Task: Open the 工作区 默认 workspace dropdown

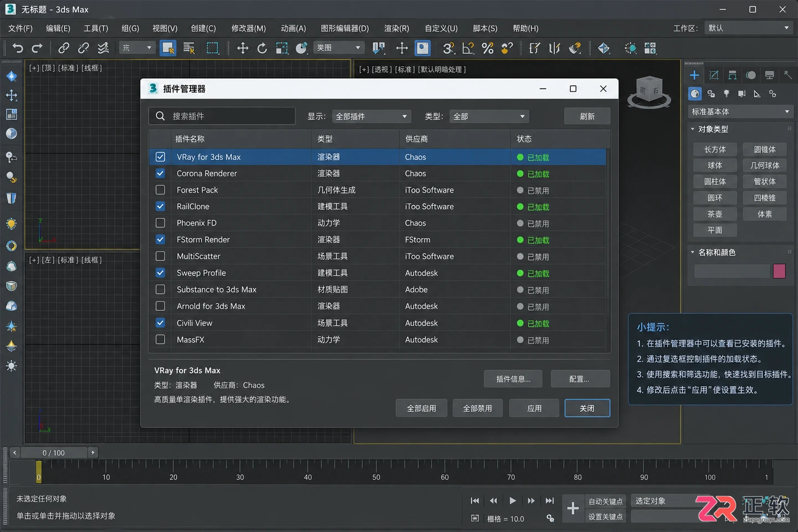Action: (749, 28)
